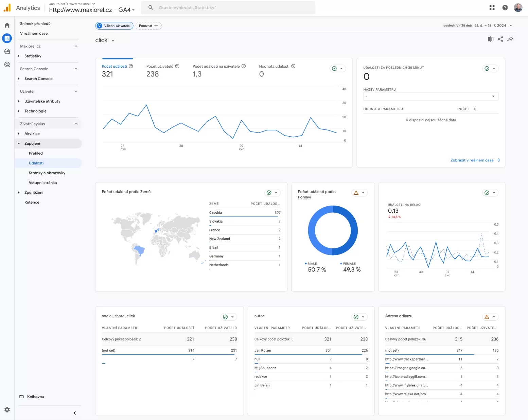This screenshot has width=528, height=420.
Task: Open Stránky a obrazovky report
Action: pyautogui.click(x=47, y=173)
